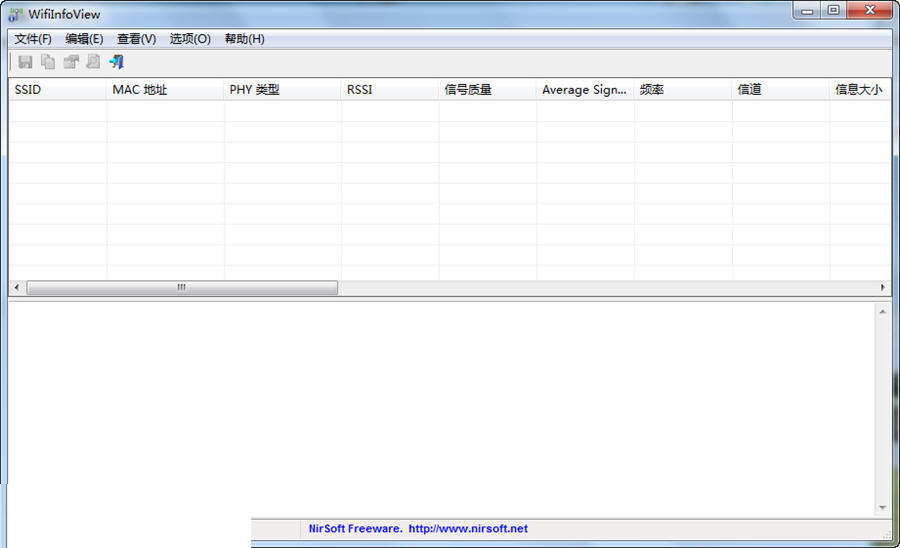This screenshot has height=548, width=900.
Task: Click the Exit toolbar icon
Action: (x=117, y=62)
